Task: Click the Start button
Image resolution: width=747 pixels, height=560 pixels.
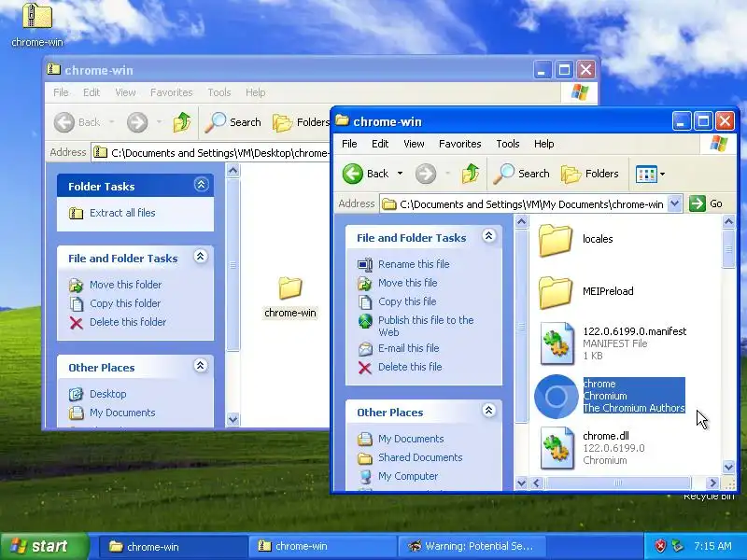Action: coord(44,546)
